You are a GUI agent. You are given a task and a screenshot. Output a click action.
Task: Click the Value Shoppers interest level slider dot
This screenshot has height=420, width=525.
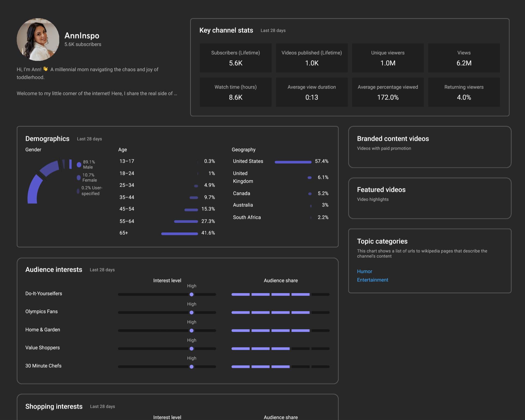(192, 349)
